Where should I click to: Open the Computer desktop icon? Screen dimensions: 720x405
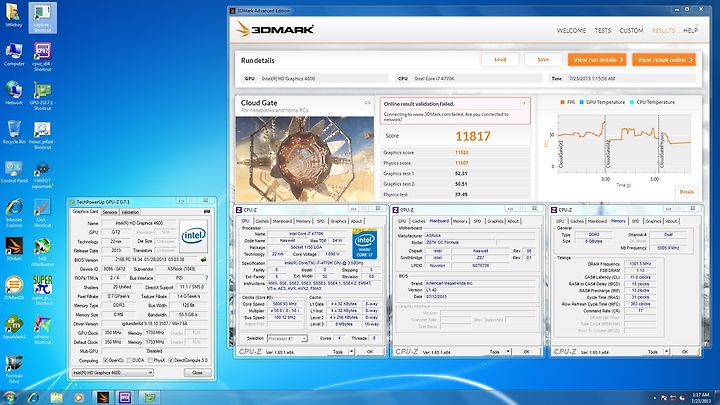pos(14,54)
